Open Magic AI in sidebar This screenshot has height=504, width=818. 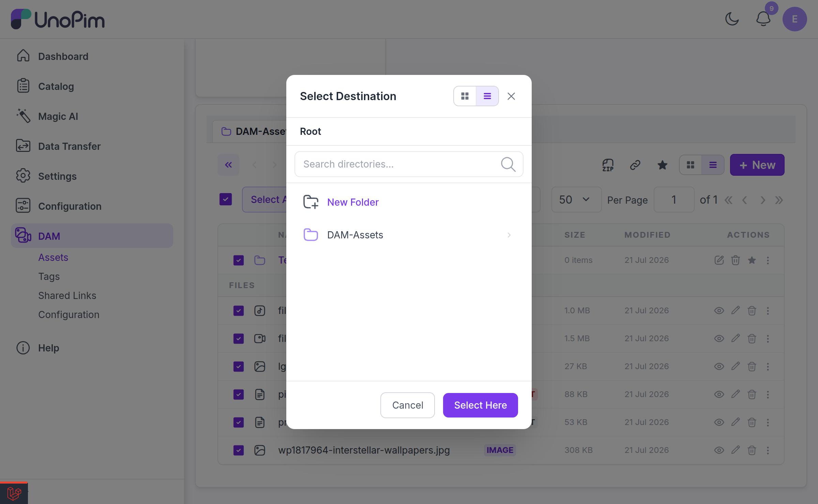pyautogui.click(x=92, y=116)
